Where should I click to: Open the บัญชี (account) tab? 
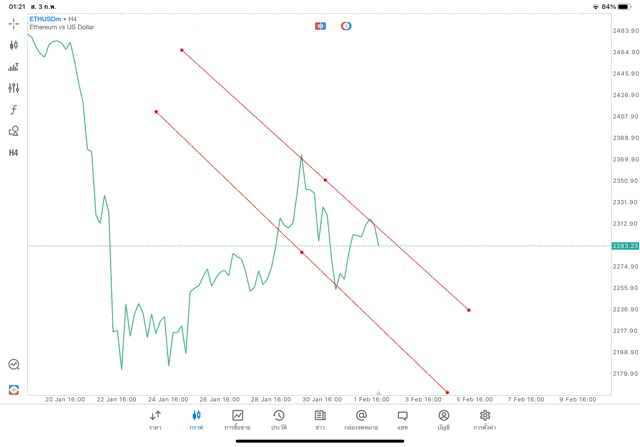pos(443,419)
